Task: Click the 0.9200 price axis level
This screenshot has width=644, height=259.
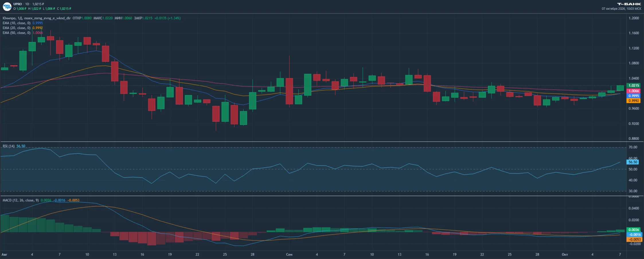Action: tap(634, 124)
